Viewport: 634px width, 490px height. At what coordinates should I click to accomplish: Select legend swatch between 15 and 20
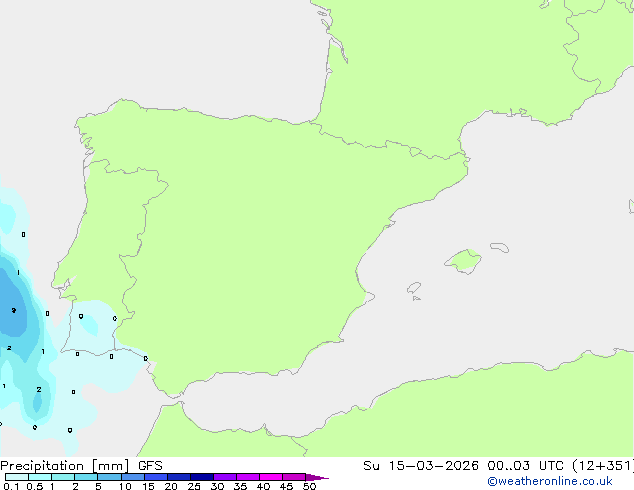(x=156, y=477)
